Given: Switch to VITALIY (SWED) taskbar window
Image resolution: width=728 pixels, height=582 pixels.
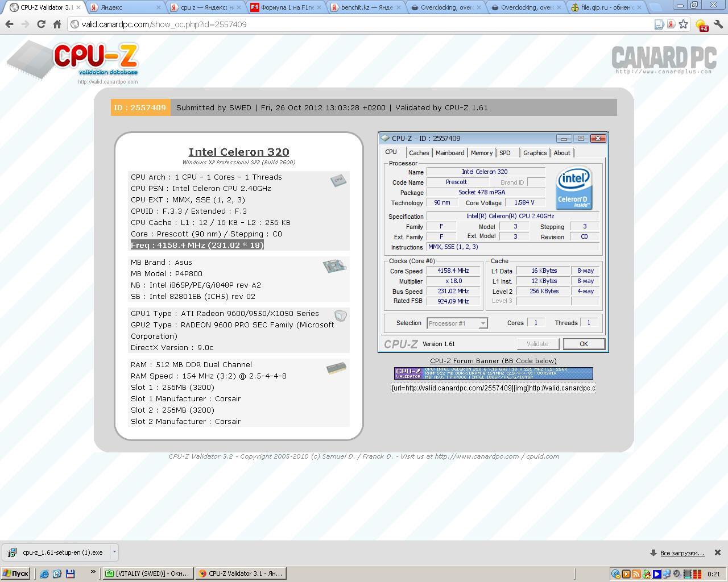Looking at the screenshot, I should (148, 573).
